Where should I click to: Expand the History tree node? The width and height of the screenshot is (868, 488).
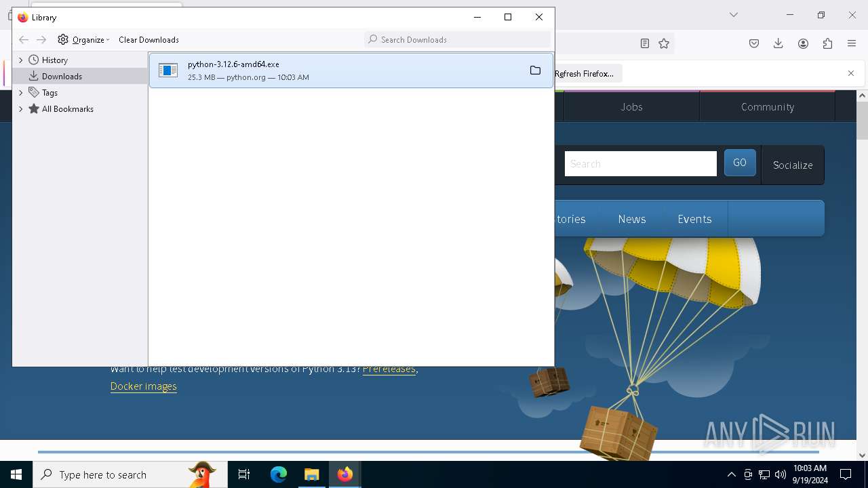21,60
